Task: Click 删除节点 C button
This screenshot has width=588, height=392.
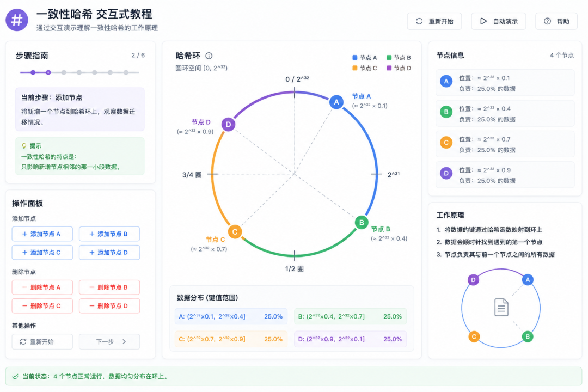Action: [x=42, y=306]
